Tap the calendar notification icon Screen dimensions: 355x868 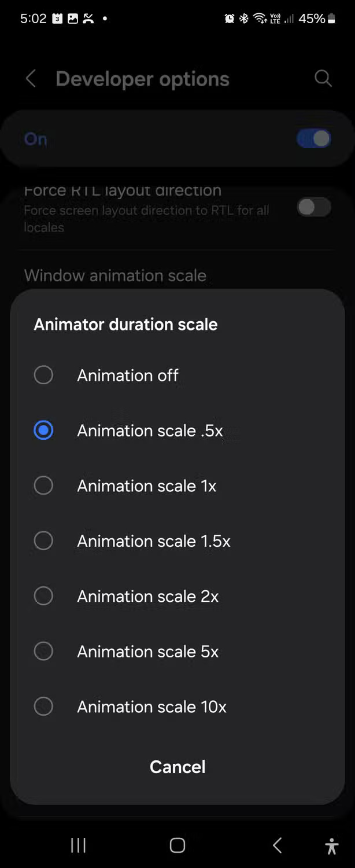(x=57, y=18)
